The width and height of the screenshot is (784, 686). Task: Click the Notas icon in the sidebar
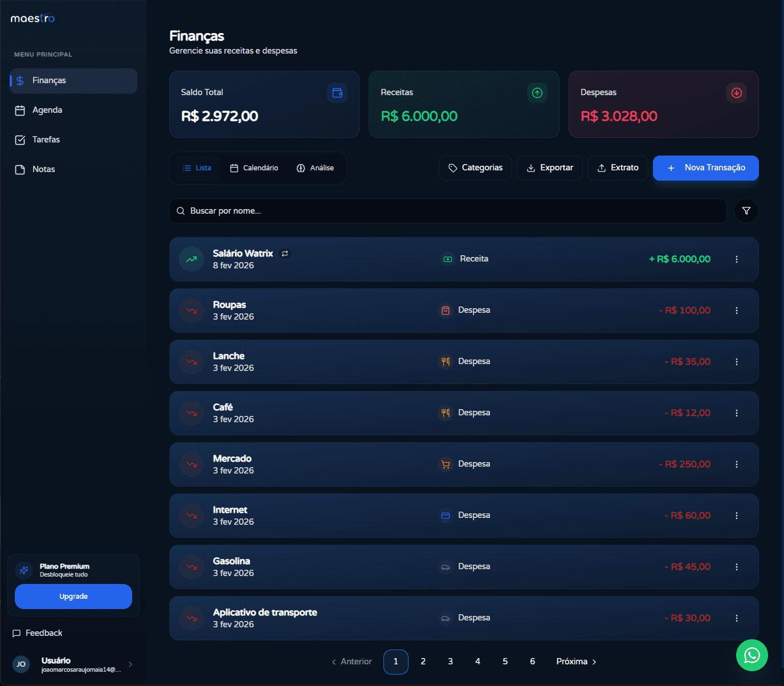[x=20, y=169]
